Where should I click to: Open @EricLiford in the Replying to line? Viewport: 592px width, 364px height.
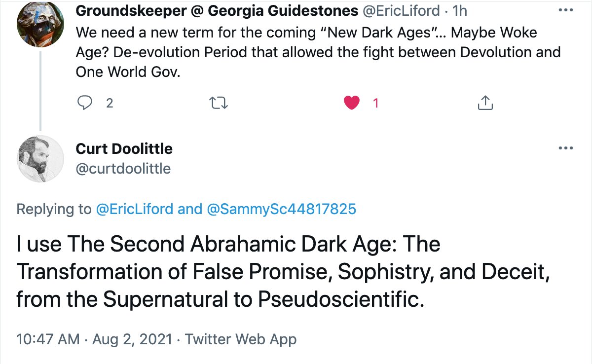(135, 209)
